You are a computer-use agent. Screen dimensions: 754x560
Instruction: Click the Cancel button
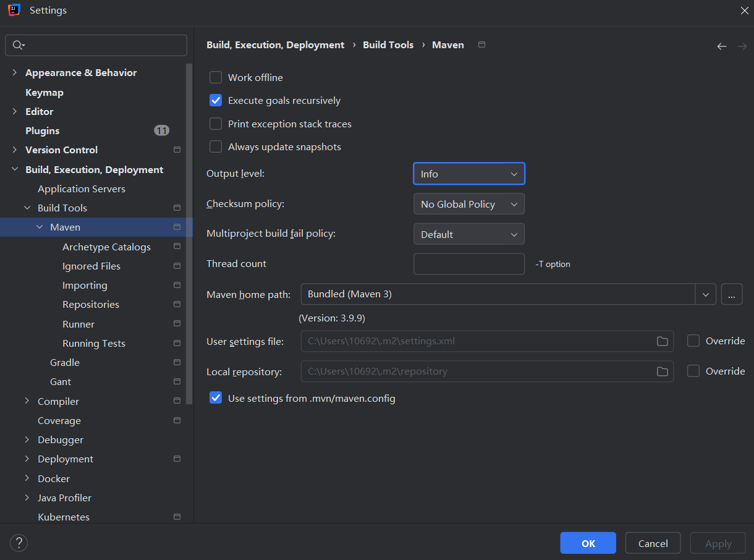point(653,543)
